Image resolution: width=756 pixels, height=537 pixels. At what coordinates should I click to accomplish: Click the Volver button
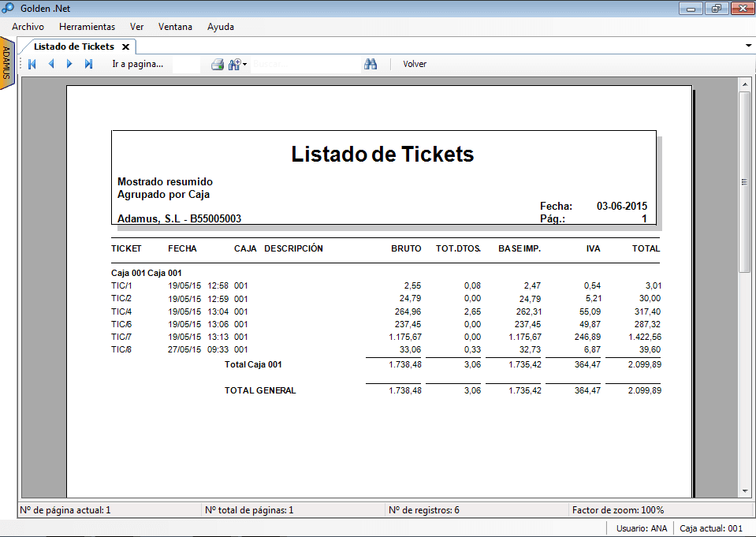[415, 64]
